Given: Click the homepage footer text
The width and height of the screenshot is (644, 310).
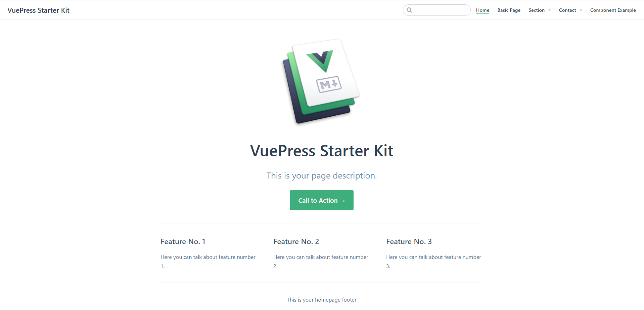Looking at the screenshot, I should pyautogui.click(x=322, y=300).
